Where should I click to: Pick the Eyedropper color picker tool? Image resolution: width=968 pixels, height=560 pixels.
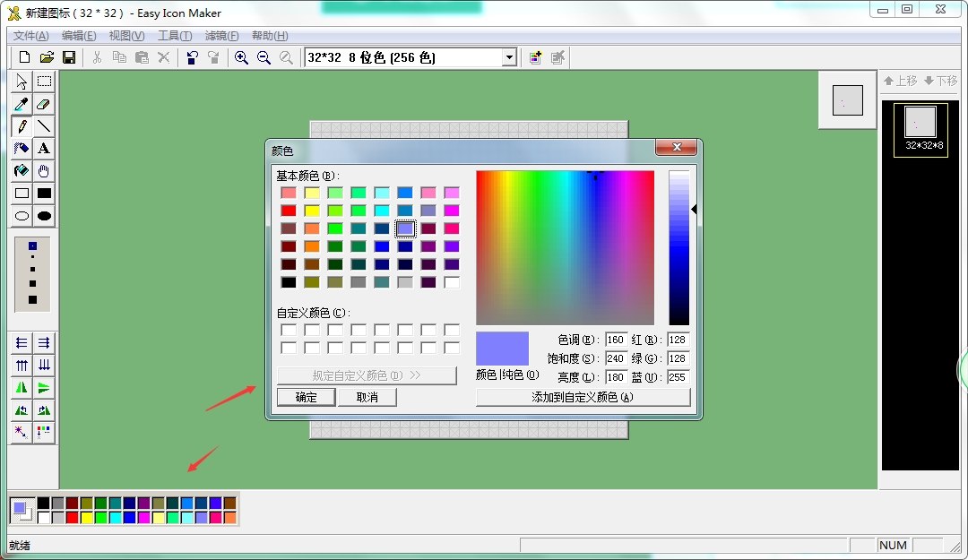(22, 105)
